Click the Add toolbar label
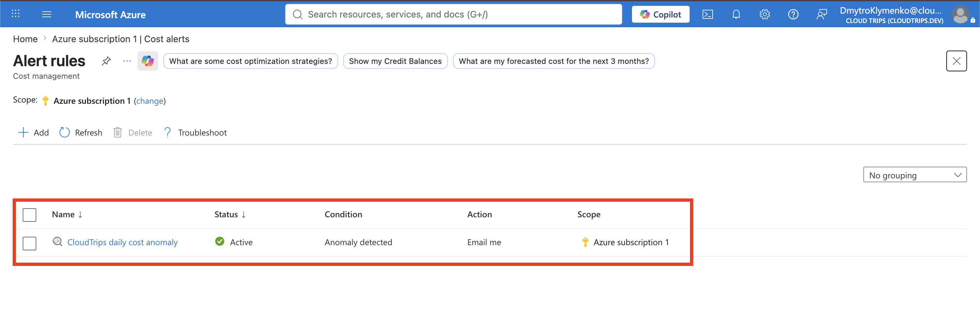Screen dimensions: 980x310 click(x=41, y=133)
